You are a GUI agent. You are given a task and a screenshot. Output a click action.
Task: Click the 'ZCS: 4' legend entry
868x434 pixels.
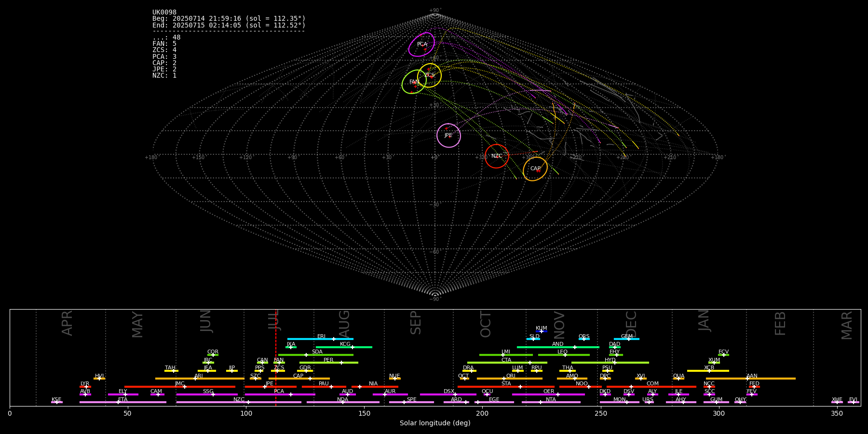click(164, 50)
